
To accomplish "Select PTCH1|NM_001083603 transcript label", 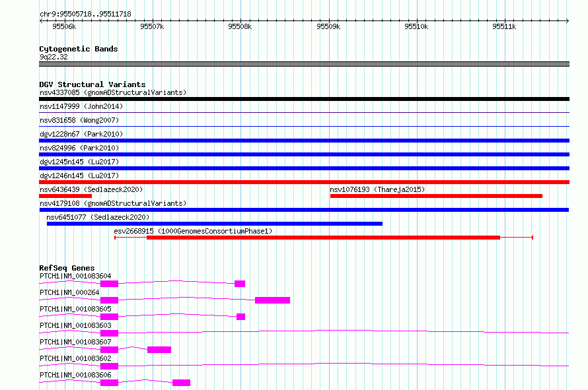I will [x=75, y=325].
